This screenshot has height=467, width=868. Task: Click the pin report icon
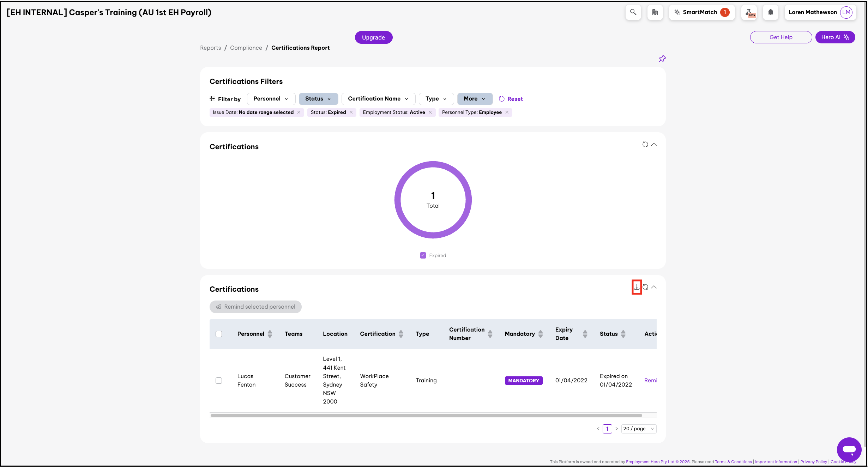coord(662,59)
